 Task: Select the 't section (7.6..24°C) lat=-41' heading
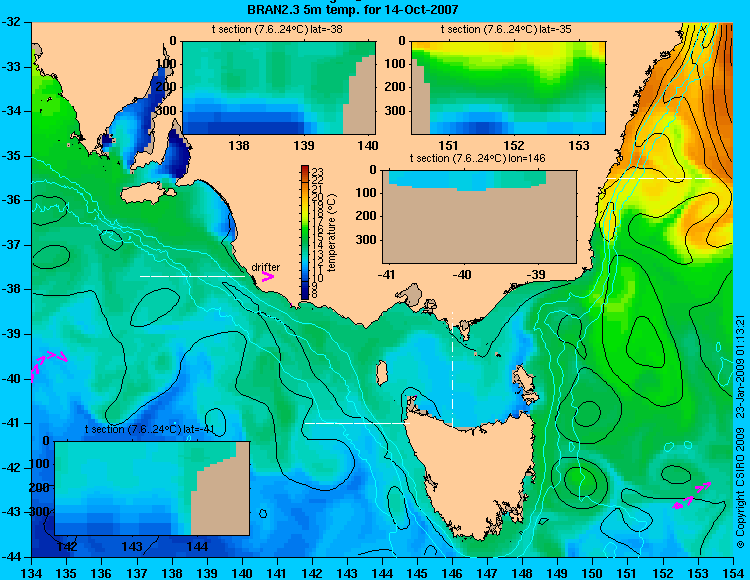point(149,429)
